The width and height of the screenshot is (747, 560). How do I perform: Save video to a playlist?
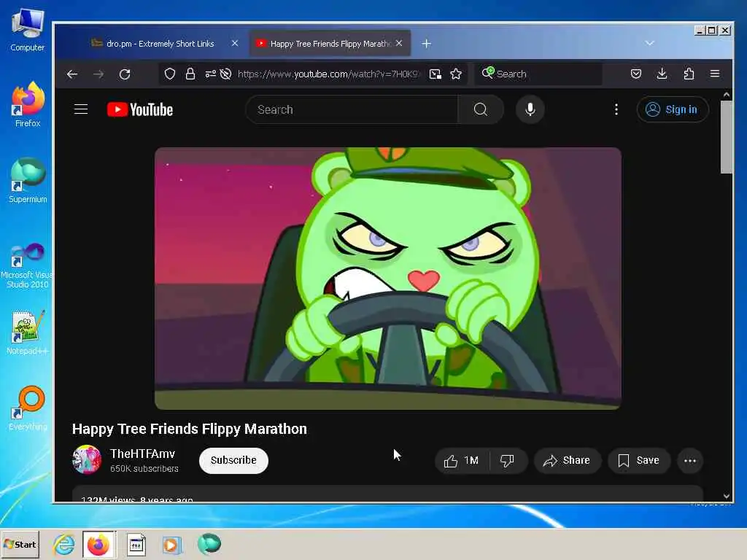(639, 461)
